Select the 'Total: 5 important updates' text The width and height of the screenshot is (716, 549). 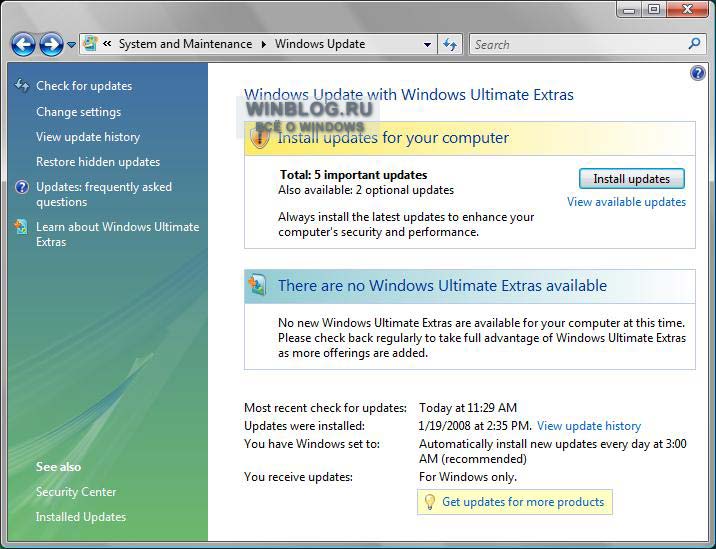coord(353,175)
